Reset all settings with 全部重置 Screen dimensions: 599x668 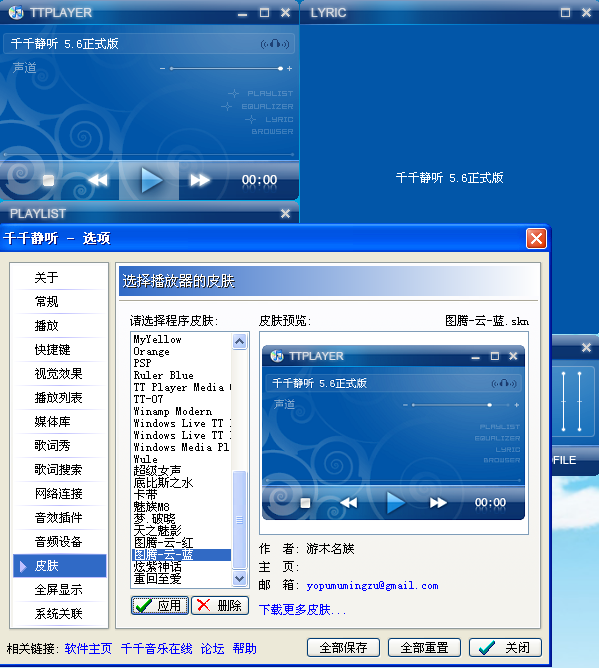tap(424, 648)
